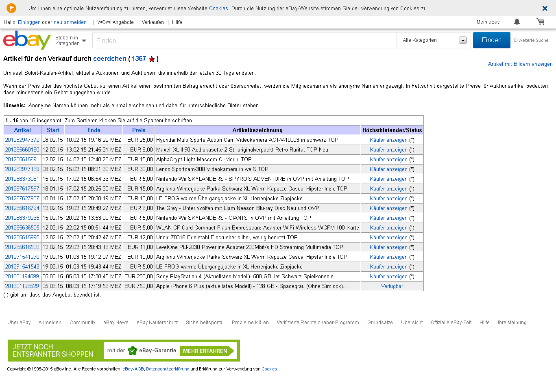556x392 pixels.
Task: Open item number 201301194599
Action: 22,276
